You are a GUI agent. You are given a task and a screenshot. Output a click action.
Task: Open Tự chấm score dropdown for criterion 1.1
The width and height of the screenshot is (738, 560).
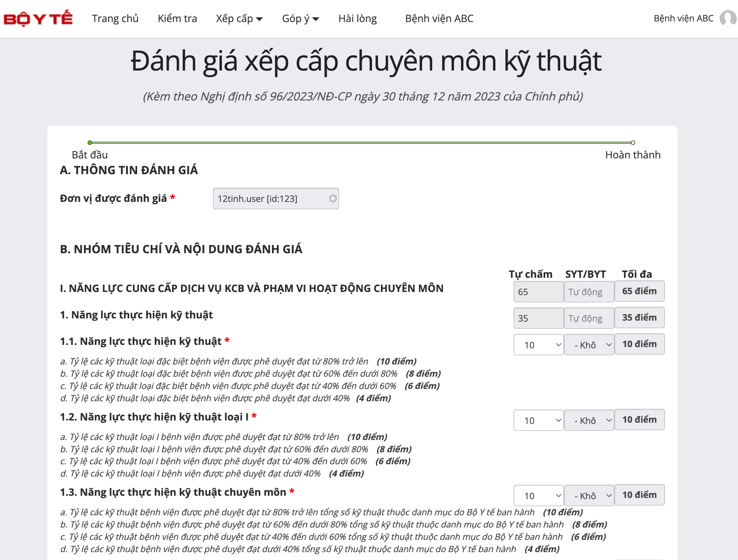tap(538, 345)
